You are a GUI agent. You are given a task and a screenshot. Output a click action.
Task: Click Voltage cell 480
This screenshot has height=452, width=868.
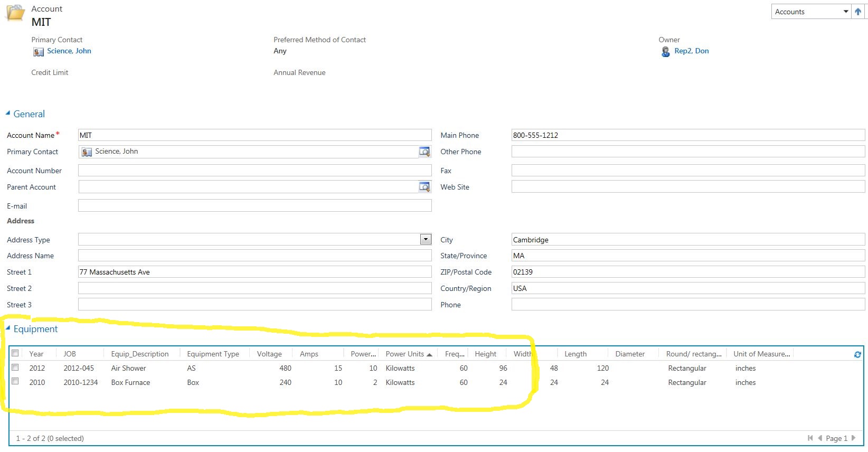pos(285,368)
